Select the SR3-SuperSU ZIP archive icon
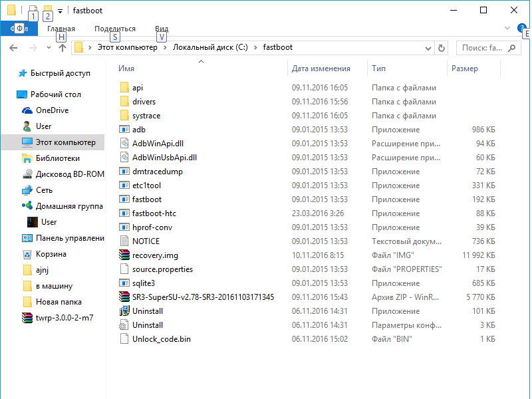532x399 pixels. 124,297
